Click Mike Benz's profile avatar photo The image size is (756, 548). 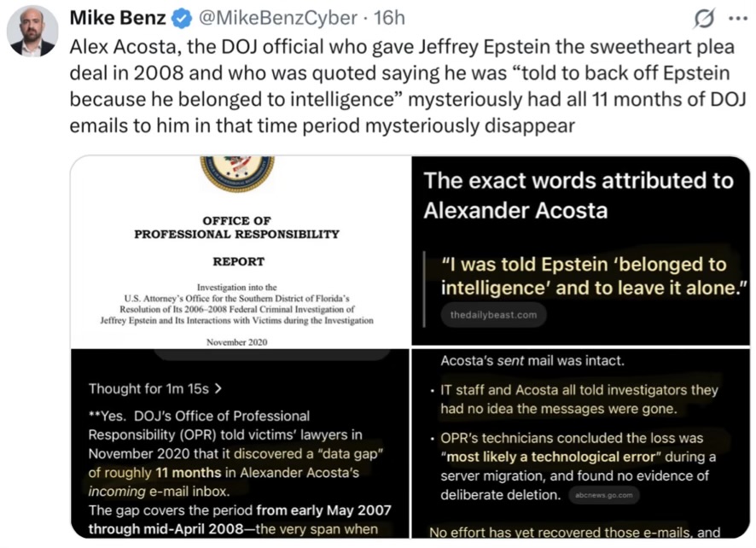(x=32, y=32)
